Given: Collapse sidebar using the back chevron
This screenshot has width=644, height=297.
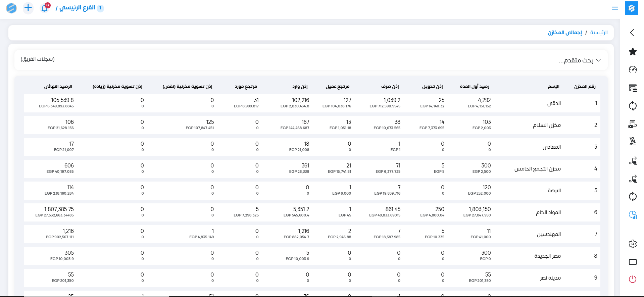Looking at the screenshot, I should pyautogui.click(x=632, y=33).
